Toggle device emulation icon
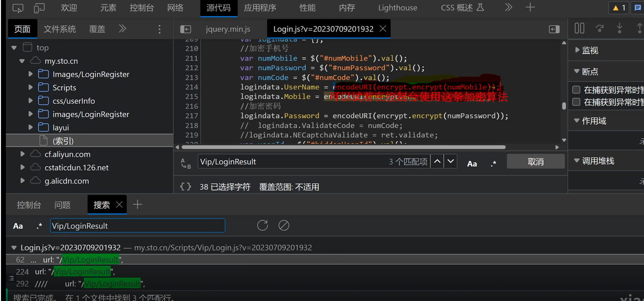Image resolution: width=644 pixels, height=301 pixels. pos(39,8)
